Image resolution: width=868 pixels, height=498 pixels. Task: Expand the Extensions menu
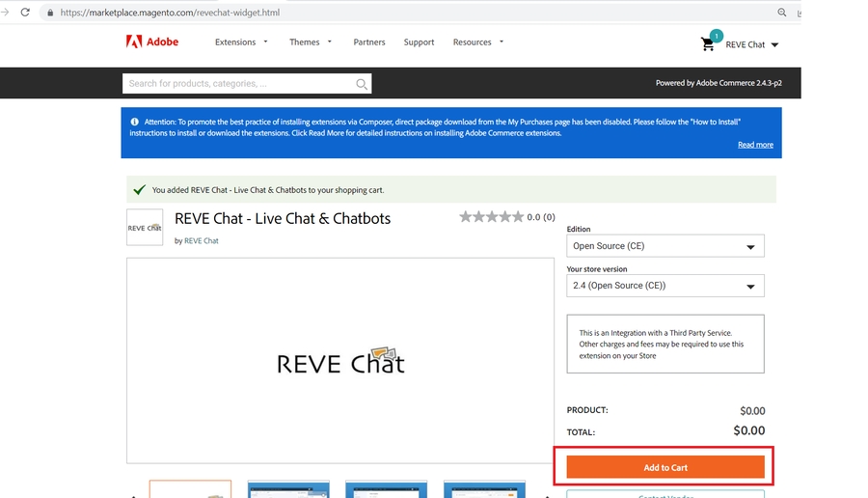[x=241, y=42]
